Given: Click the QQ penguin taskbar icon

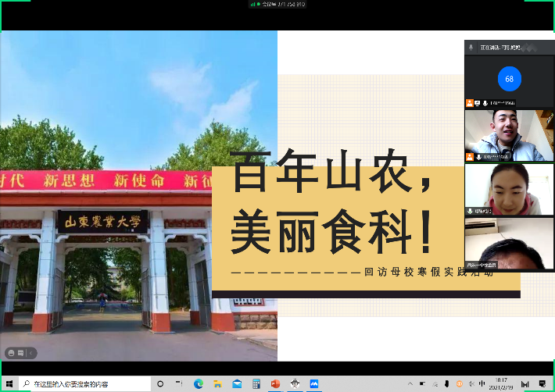Looking at the screenshot, I should point(295,384).
